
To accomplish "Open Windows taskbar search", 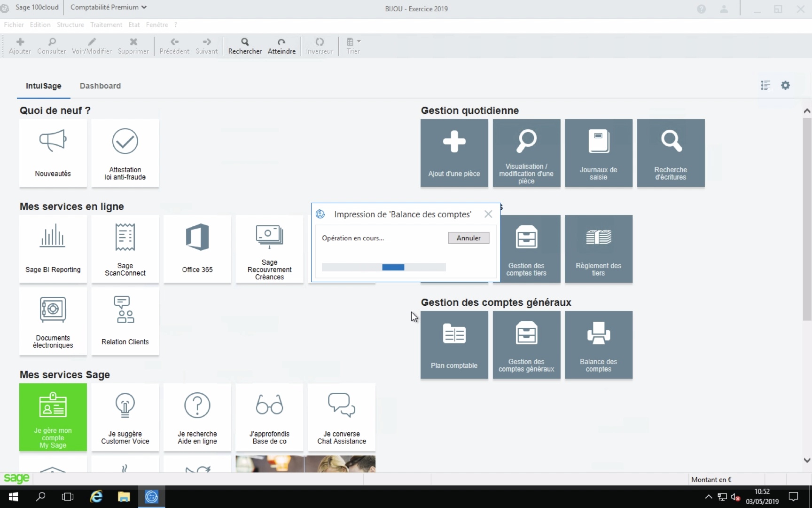I will (x=41, y=497).
